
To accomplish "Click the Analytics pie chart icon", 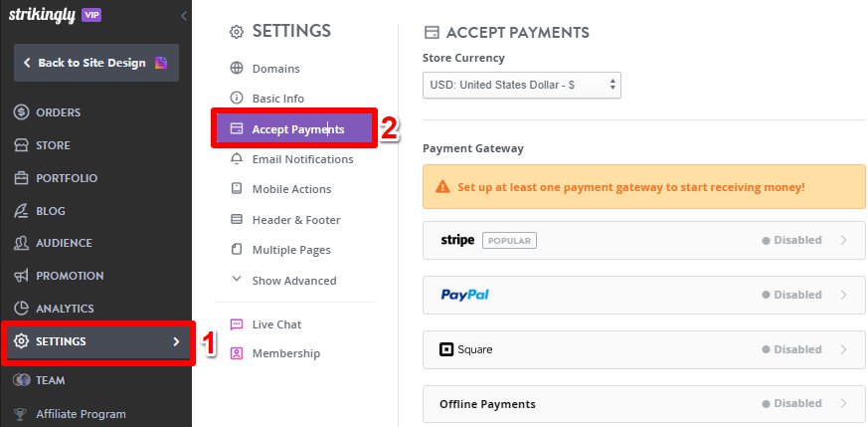I will click(21, 308).
